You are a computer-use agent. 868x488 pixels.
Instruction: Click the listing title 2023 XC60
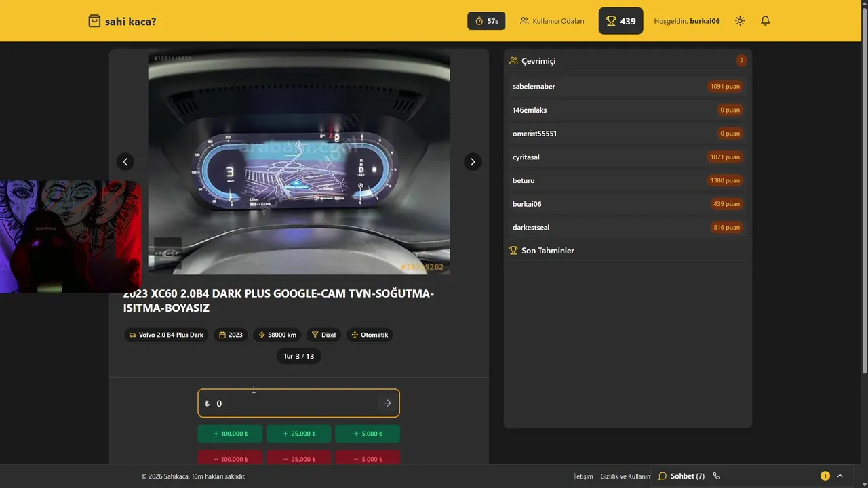click(279, 301)
